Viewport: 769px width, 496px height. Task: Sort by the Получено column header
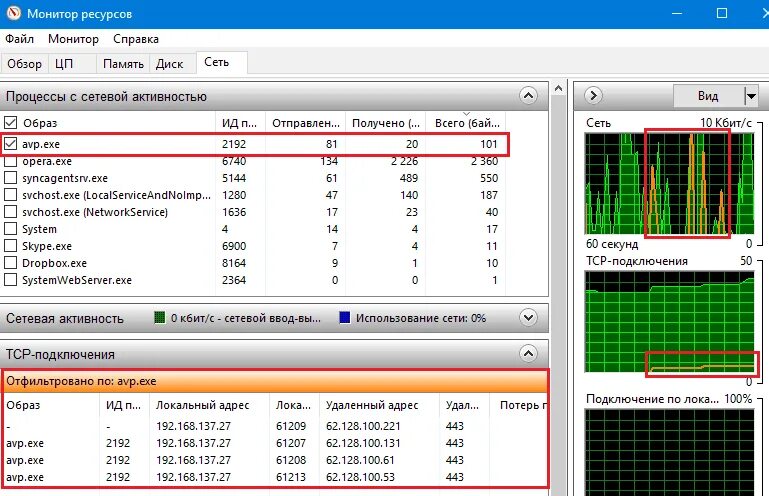click(x=385, y=123)
